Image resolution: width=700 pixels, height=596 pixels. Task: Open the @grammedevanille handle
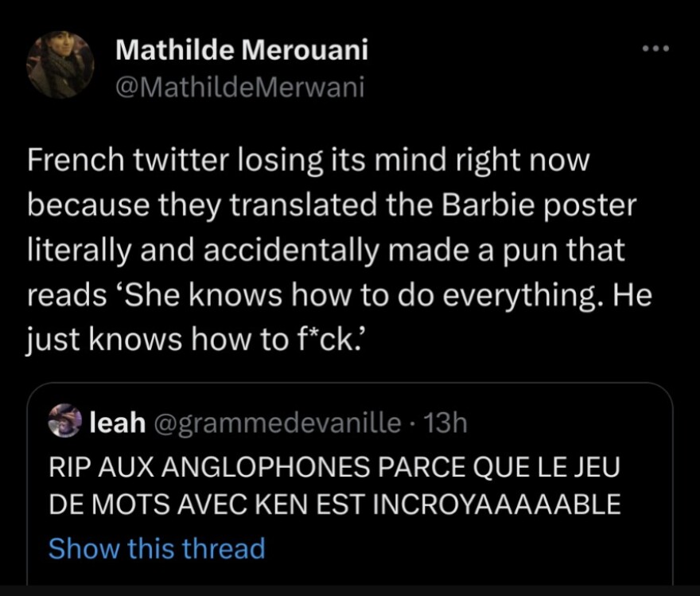click(x=276, y=423)
